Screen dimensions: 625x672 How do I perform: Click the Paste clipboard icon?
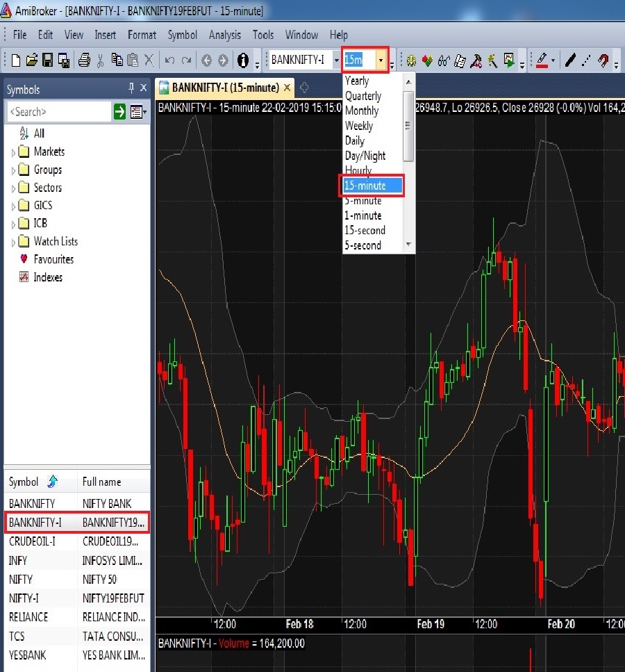(x=133, y=60)
